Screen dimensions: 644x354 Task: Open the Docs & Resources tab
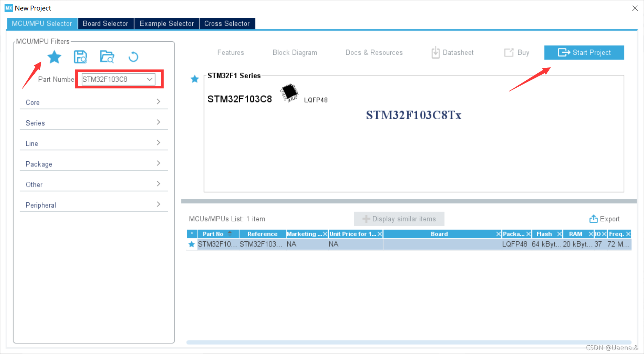click(374, 53)
